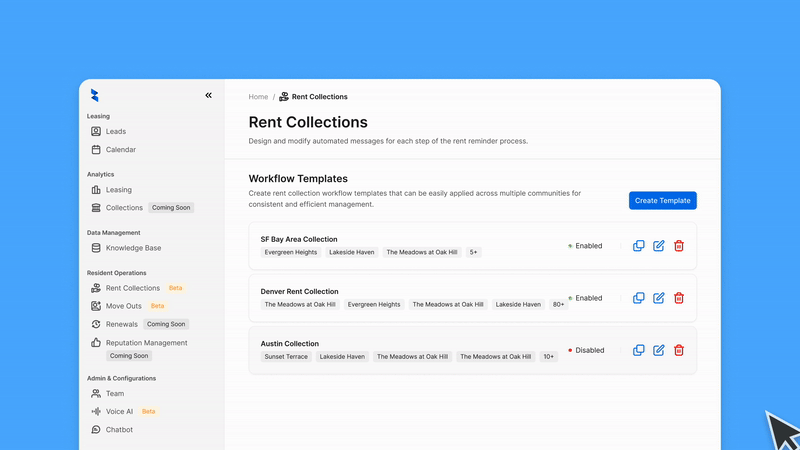Viewport: 800px width, 450px height.
Task: Expand the 80+ communities tag
Action: tap(558, 304)
